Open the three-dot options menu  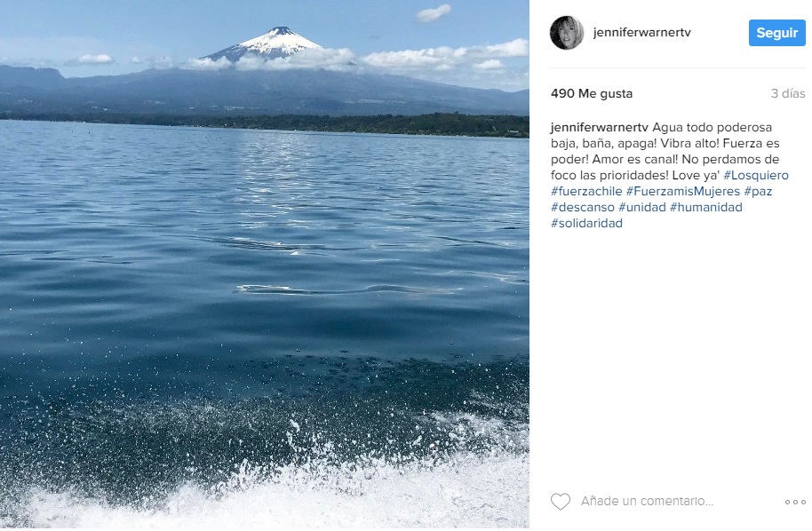click(795, 502)
